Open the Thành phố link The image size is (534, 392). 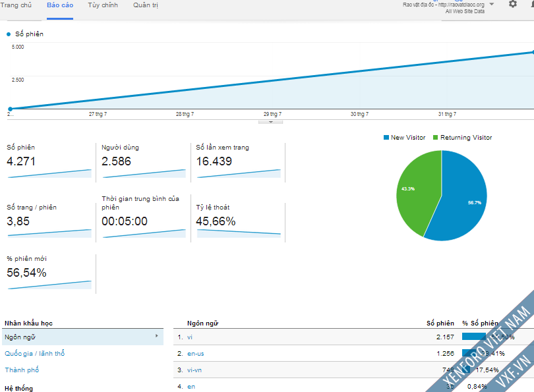(x=22, y=370)
